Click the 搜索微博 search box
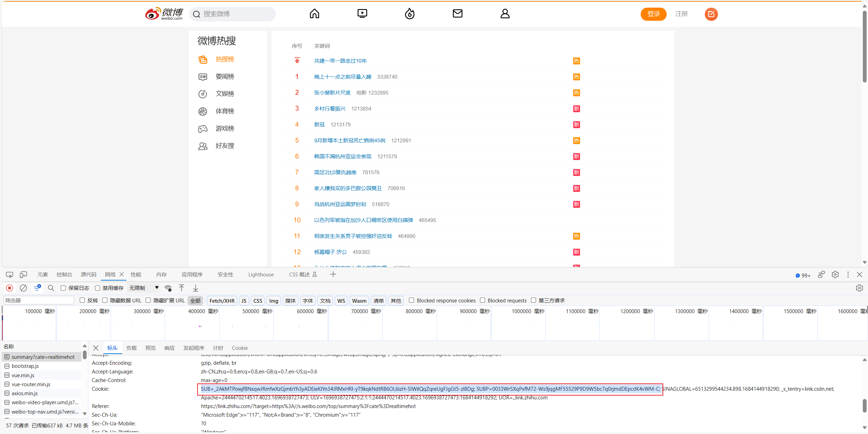868x434 pixels. 233,14
